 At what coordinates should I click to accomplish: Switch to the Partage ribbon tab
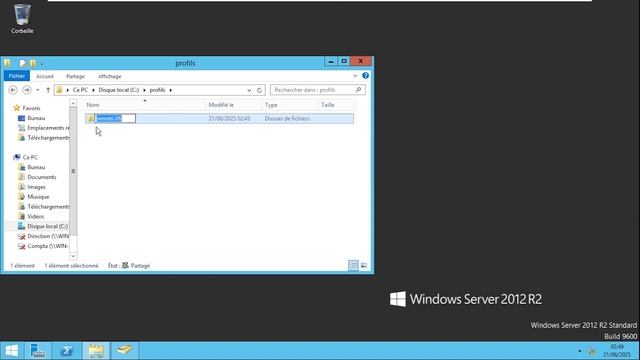coord(76,76)
